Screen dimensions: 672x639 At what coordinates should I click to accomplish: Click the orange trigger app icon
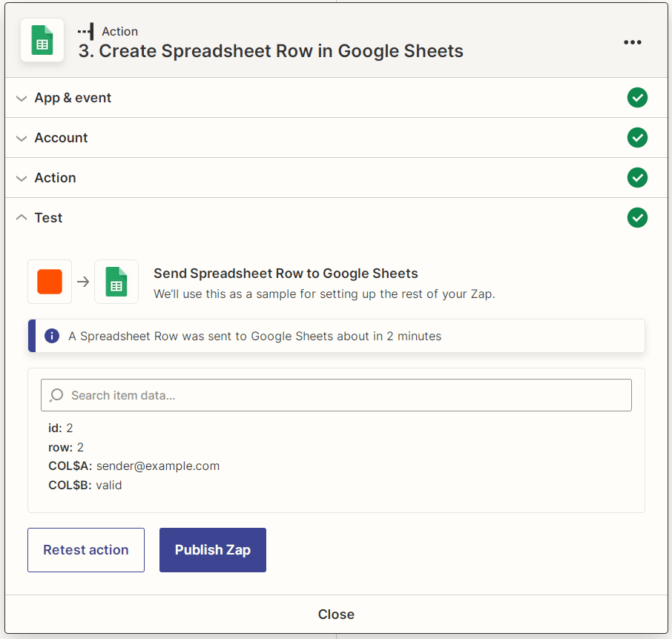click(x=49, y=282)
